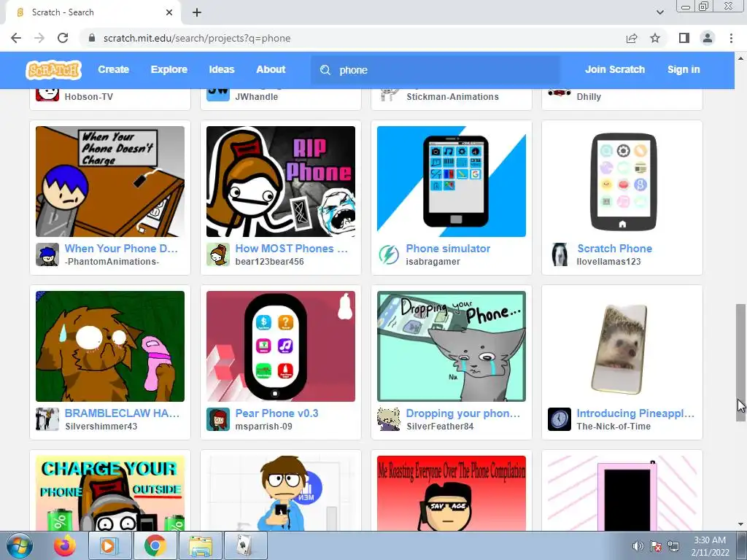Open the Explore page

(x=169, y=69)
